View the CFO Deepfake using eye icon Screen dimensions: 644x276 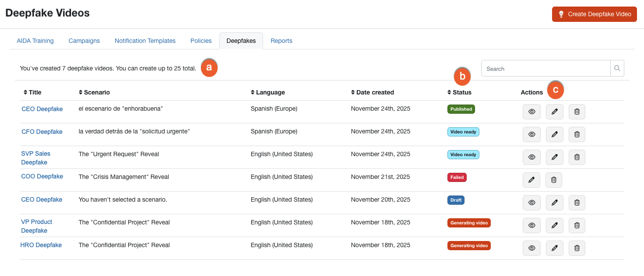click(531, 134)
